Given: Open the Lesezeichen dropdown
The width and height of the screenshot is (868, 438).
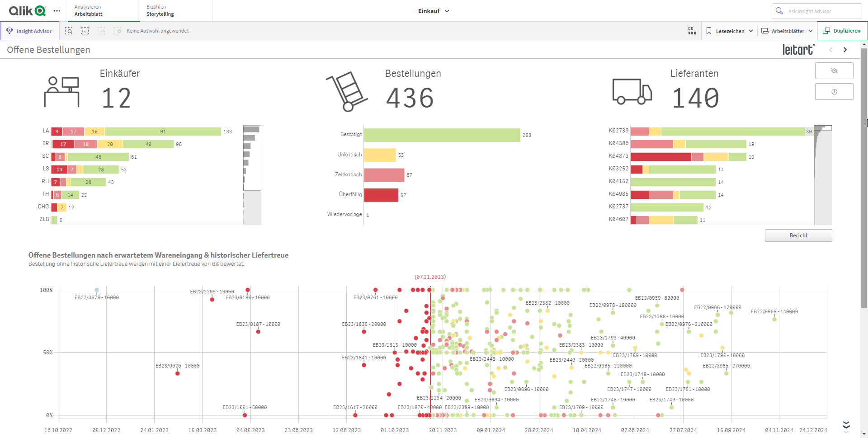Looking at the screenshot, I should 729,31.
